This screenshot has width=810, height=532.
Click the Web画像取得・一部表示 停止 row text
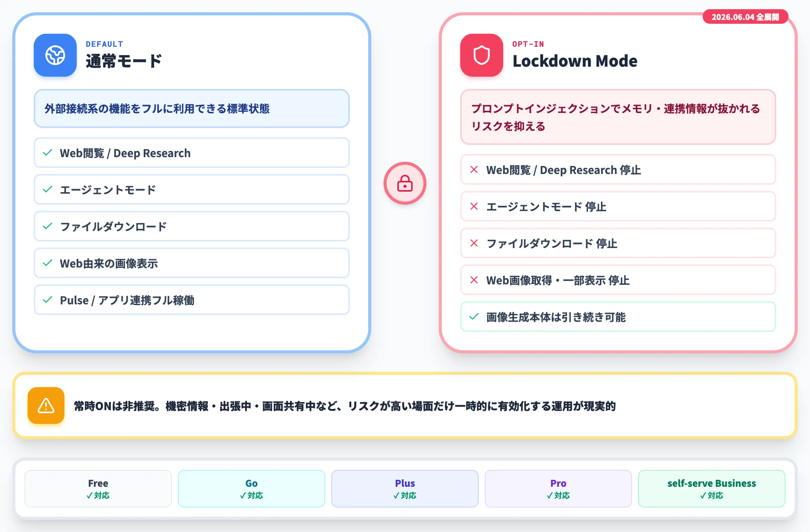[x=558, y=281]
